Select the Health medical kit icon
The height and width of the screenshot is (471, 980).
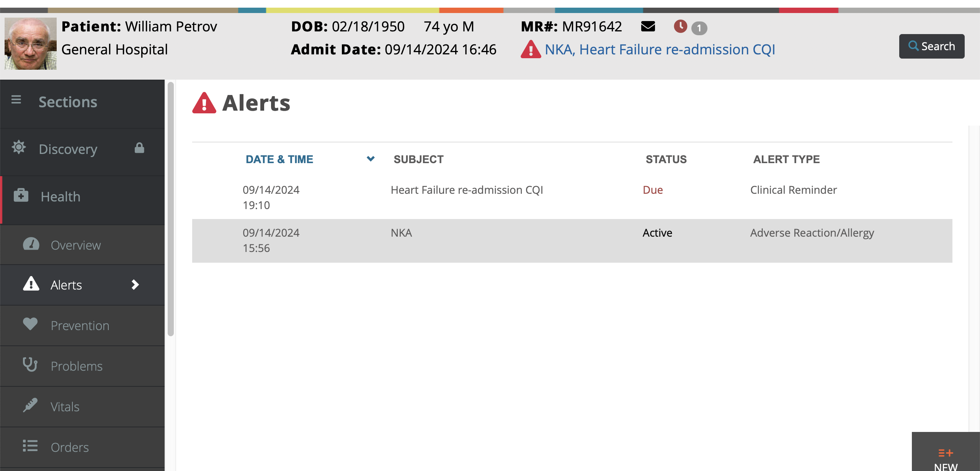pos(21,195)
